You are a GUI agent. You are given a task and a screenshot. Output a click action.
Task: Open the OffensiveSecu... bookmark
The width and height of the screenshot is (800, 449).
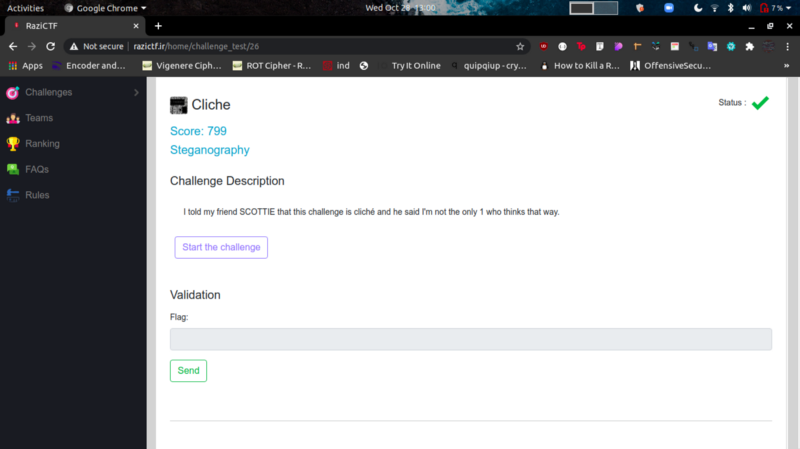point(670,66)
